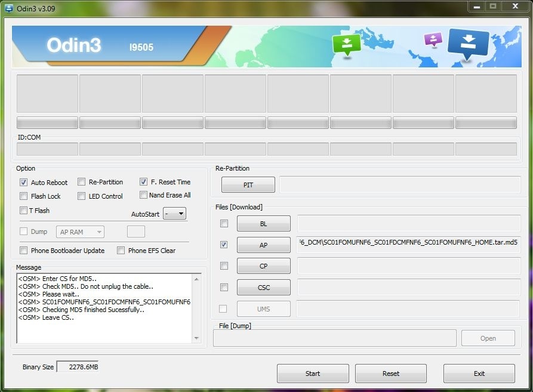Image resolution: width=533 pixels, height=392 pixels.
Task: Click log line 'Checking MD5 finished Sucessfully..'
Action: pyautogui.click(x=81, y=310)
